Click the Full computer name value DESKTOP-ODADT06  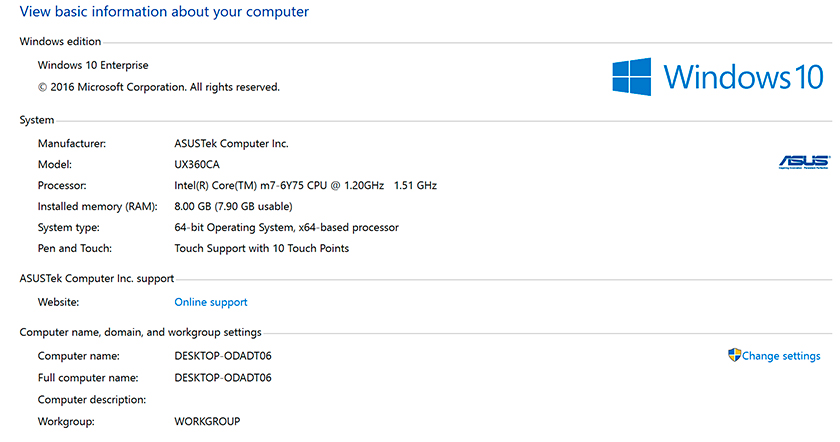223,378
